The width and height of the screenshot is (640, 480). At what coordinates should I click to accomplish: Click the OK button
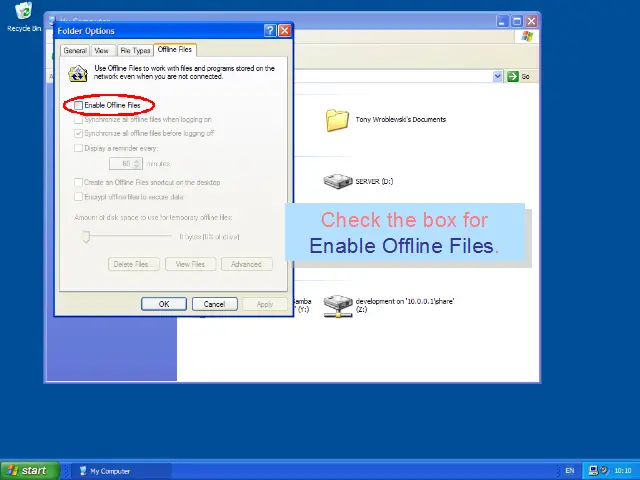(164, 304)
